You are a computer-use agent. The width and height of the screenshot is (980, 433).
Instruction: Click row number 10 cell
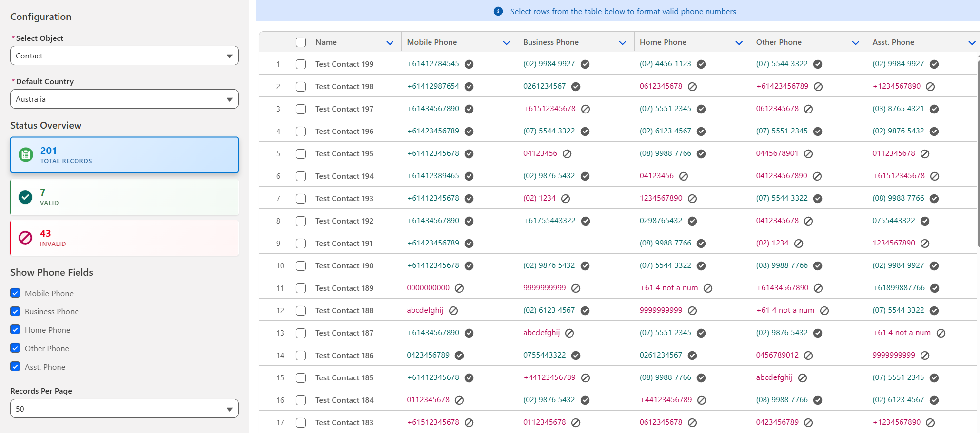[x=280, y=266]
